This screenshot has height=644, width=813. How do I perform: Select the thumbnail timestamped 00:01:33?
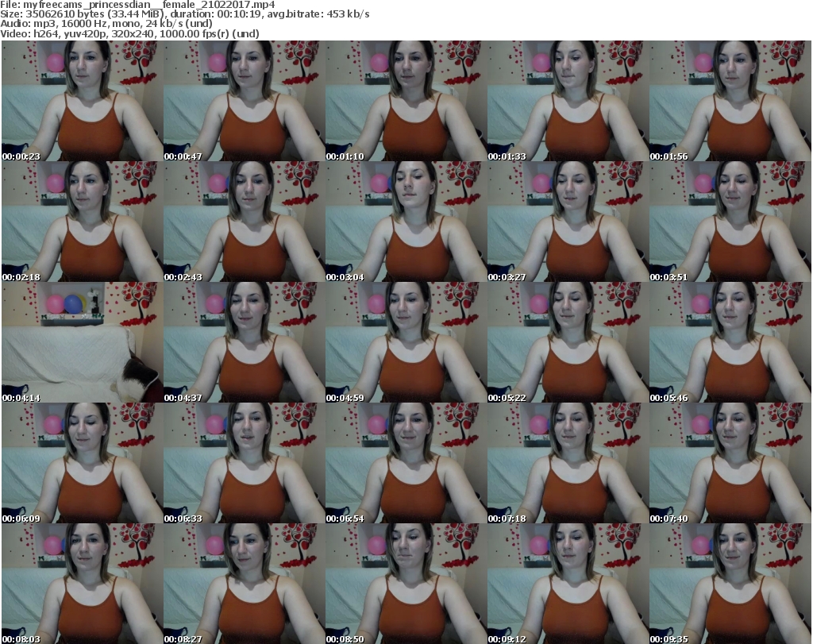point(568,101)
